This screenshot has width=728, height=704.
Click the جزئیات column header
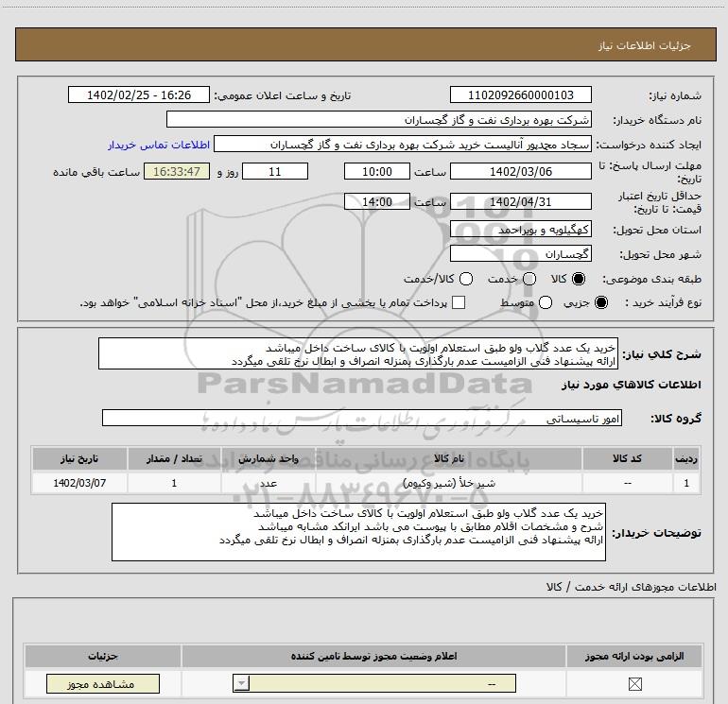coord(103,656)
